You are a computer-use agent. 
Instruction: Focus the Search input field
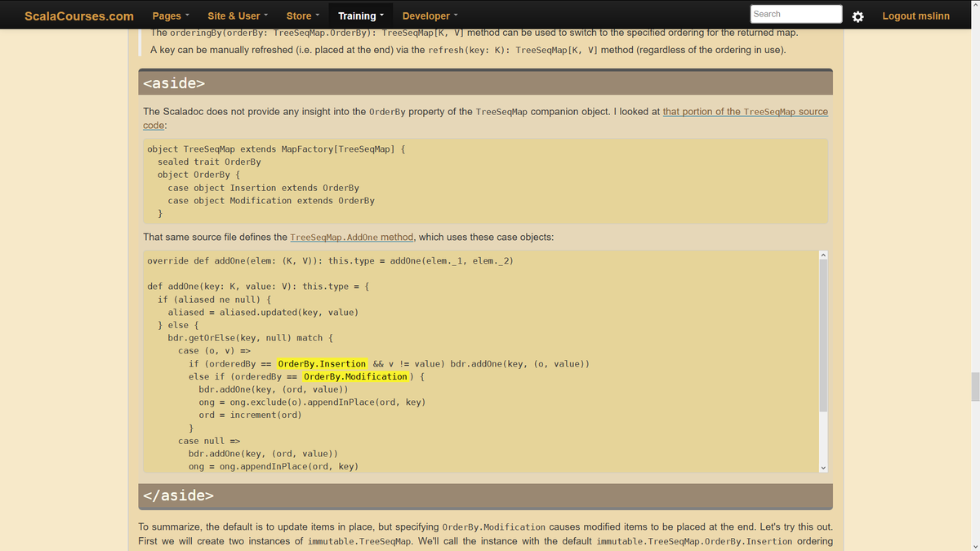796,14
